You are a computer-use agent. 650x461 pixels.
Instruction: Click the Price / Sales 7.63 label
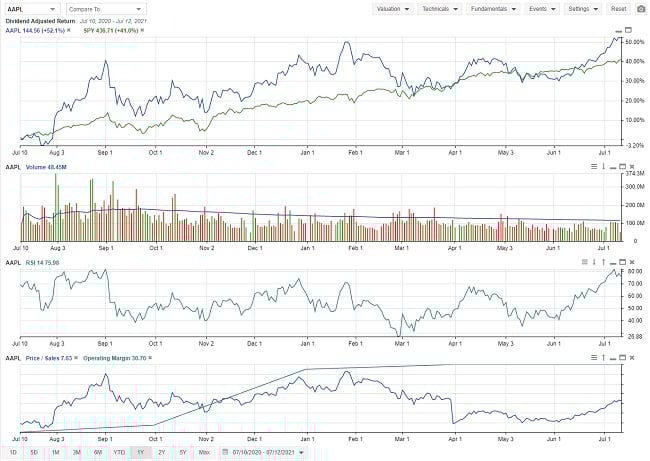coord(49,358)
